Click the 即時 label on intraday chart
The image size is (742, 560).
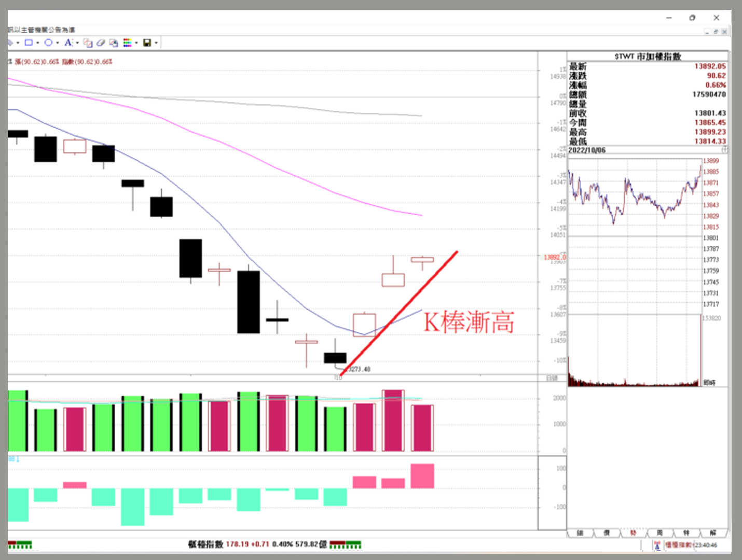(x=709, y=383)
